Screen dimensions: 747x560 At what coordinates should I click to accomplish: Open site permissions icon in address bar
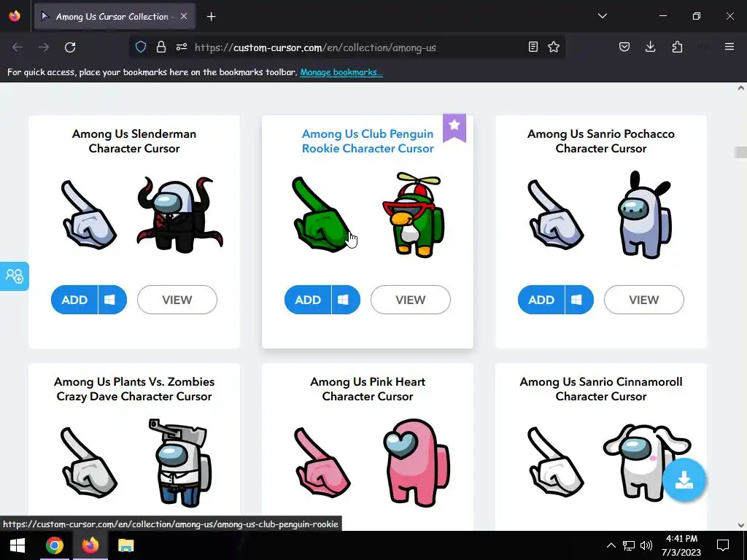coord(182,47)
